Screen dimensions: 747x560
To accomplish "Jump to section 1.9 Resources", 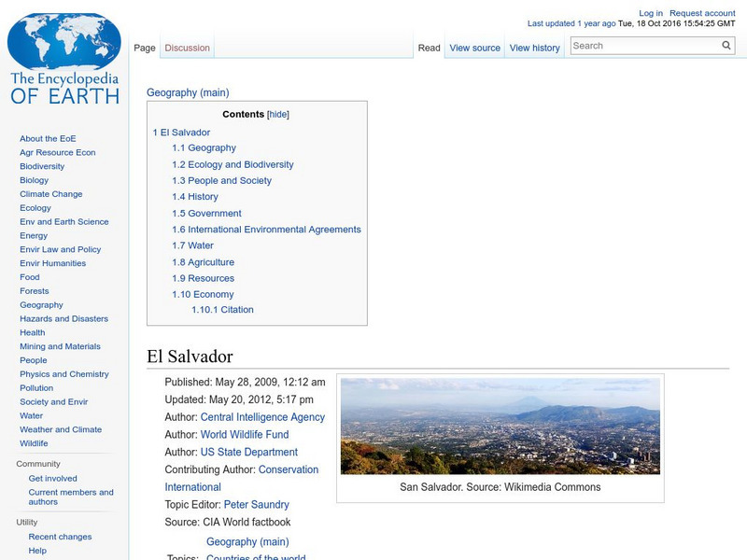I will pos(203,278).
